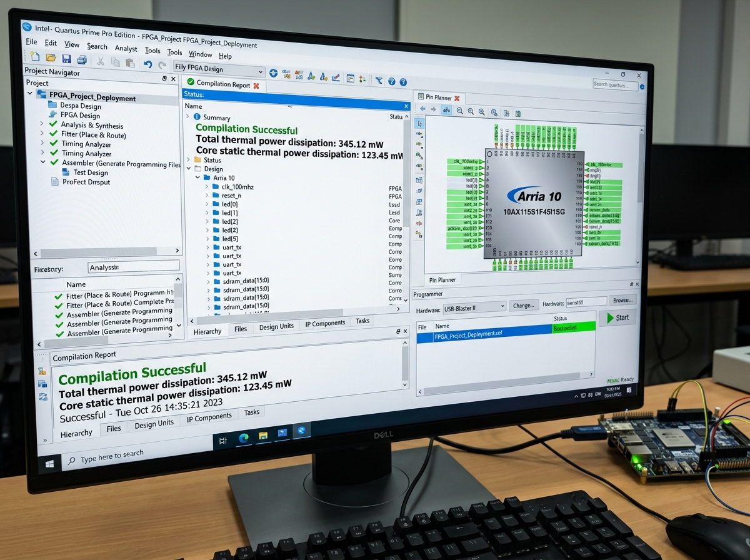The width and height of the screenshot is (750, 560).
Task: Expand the Summary row in Compilation Report
Action: [x=187, y=117]
